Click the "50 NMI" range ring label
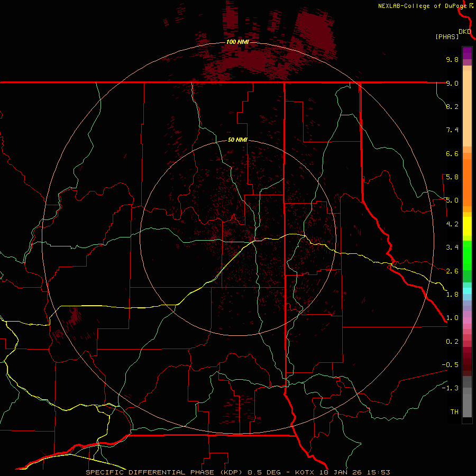The height and width of the screenshot is (476, 476). [237, 140]
